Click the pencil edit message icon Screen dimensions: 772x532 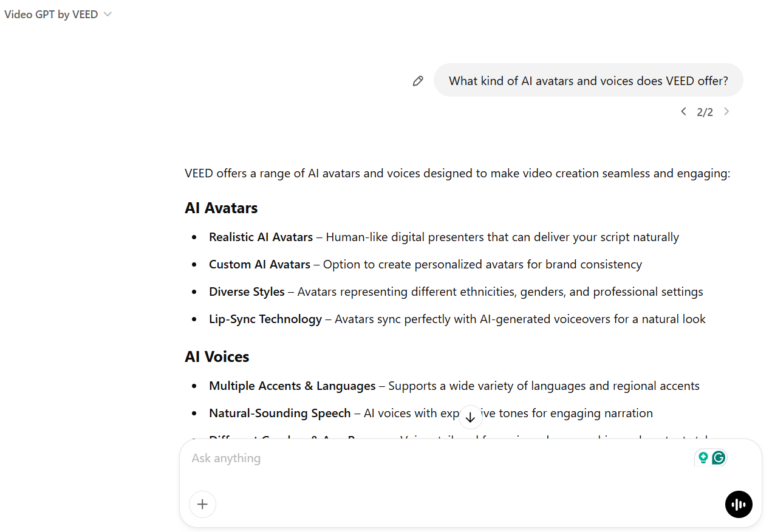pyautogui.click(x=418, y=81)
